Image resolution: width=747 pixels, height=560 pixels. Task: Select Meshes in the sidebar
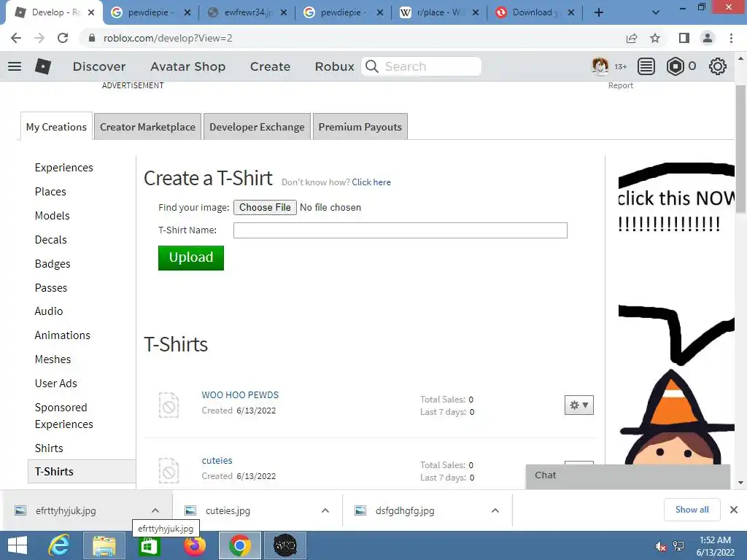click(53, 359)
